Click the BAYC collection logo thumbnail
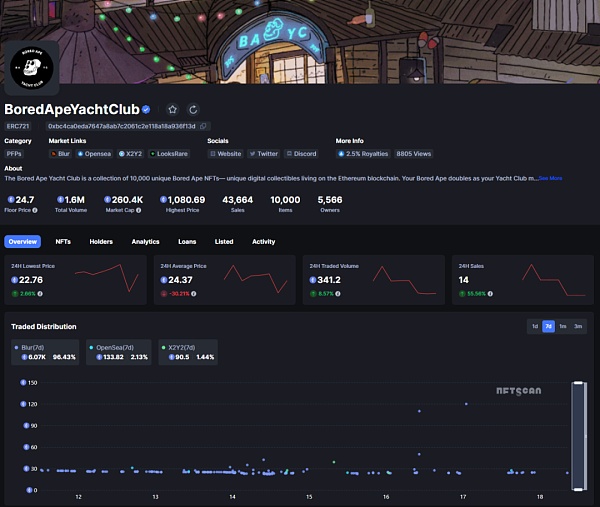This screenshot has width=600, height=507. click(32, 67)
